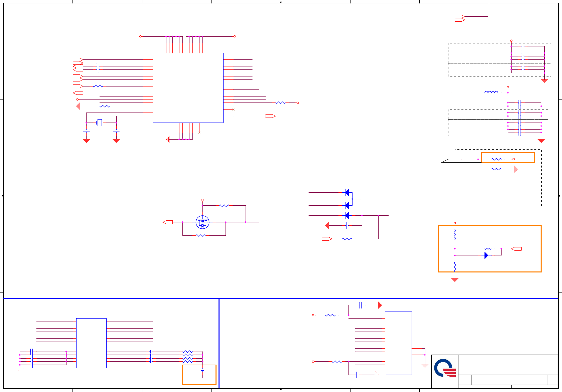This screenshot has height=392, width=562.
Task: Click the resistor in loop above the MOSFET
Action: (x=224, y=205)
